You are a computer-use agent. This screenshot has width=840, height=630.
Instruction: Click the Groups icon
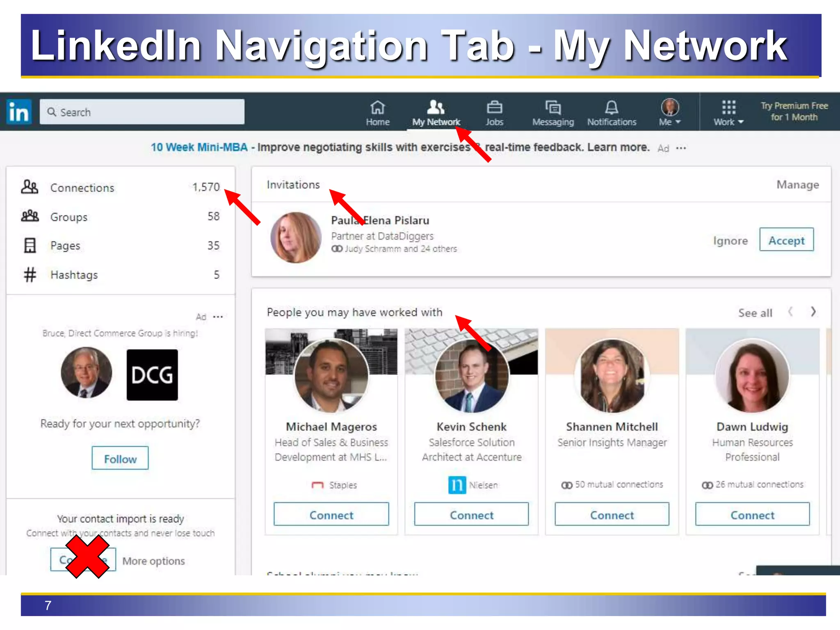tap(30, 216)
